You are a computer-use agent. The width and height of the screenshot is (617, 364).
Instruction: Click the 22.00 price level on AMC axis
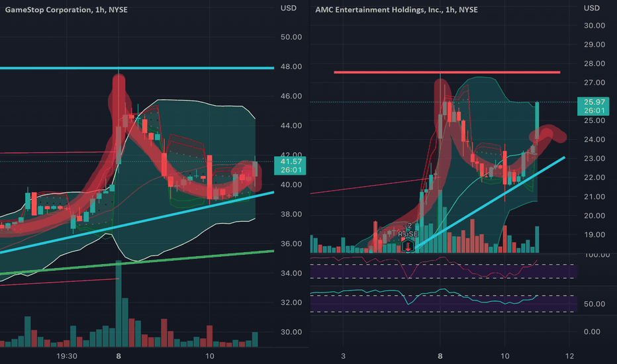pos(594,177)
